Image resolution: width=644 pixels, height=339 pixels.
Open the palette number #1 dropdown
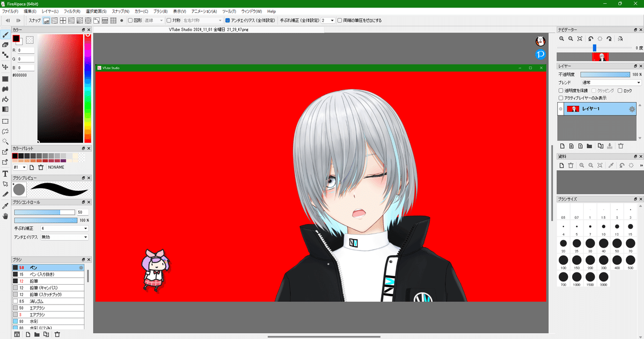[x=19, y=167]
